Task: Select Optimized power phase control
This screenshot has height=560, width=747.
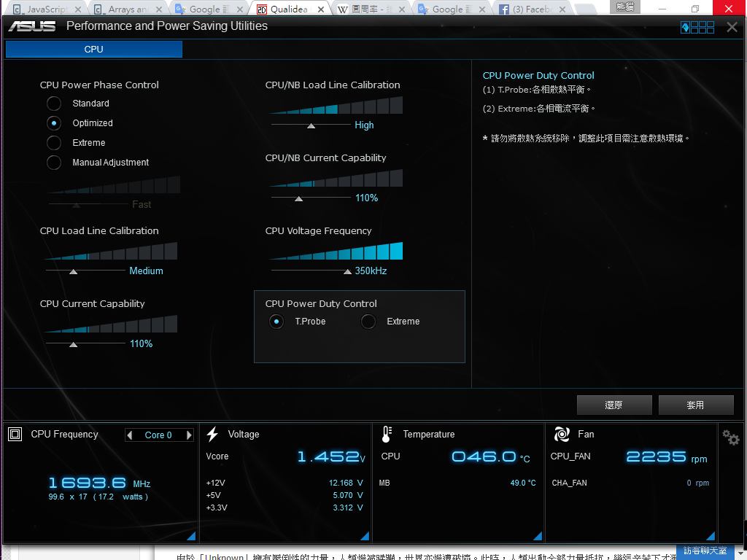Action: (54, 122)
